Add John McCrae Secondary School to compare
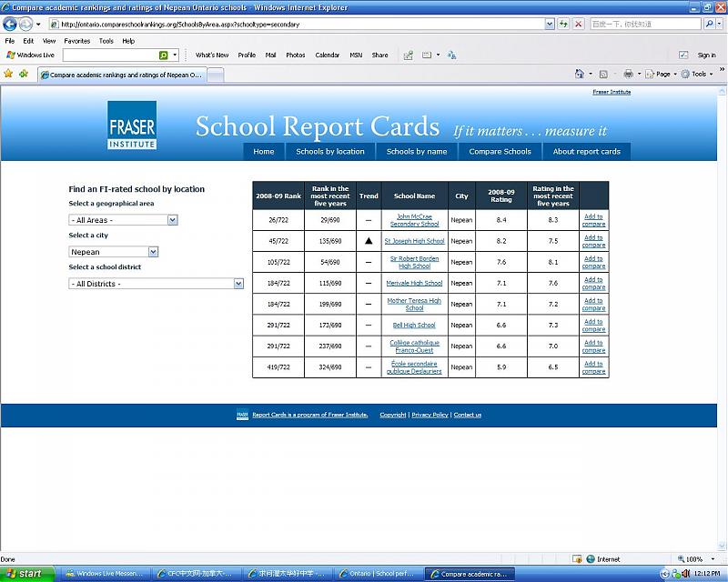The width and height of the screenshot is (728, 582). coord(593,220)
